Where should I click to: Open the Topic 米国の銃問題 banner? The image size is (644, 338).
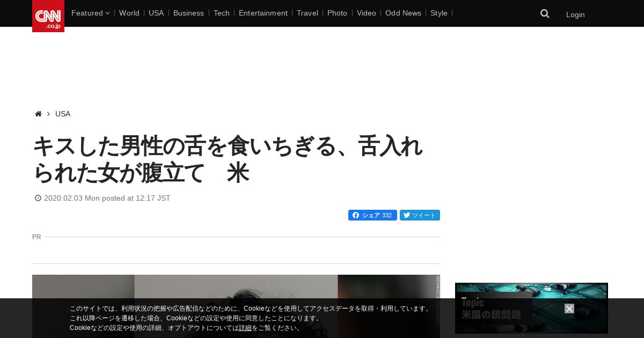(x=531, y=308)
